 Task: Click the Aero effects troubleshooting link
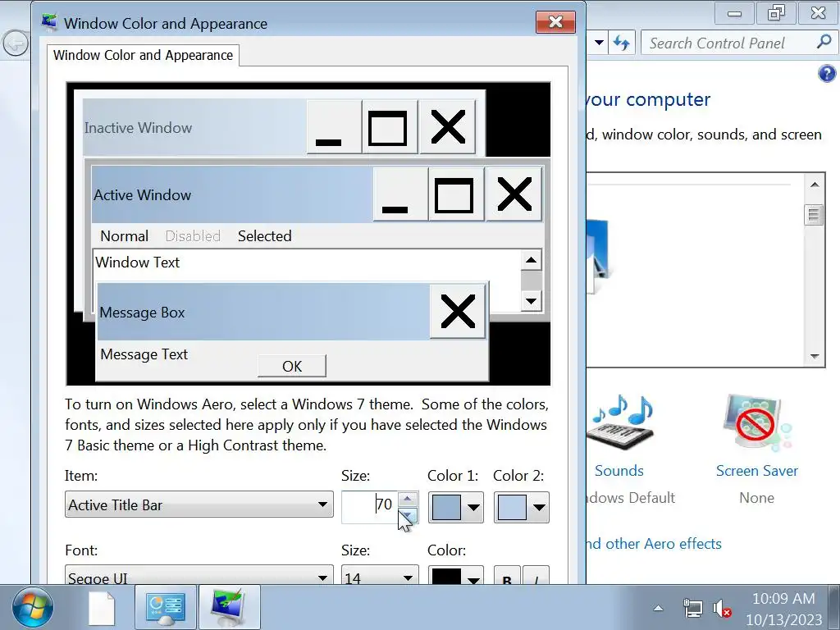click(x=654, y=544)
